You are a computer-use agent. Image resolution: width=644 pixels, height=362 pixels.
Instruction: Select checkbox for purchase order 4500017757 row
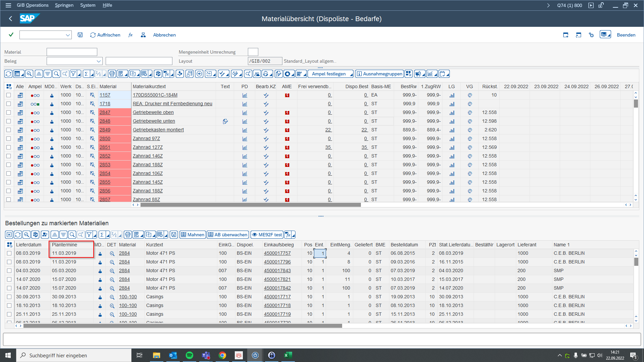tap(9, 253)
